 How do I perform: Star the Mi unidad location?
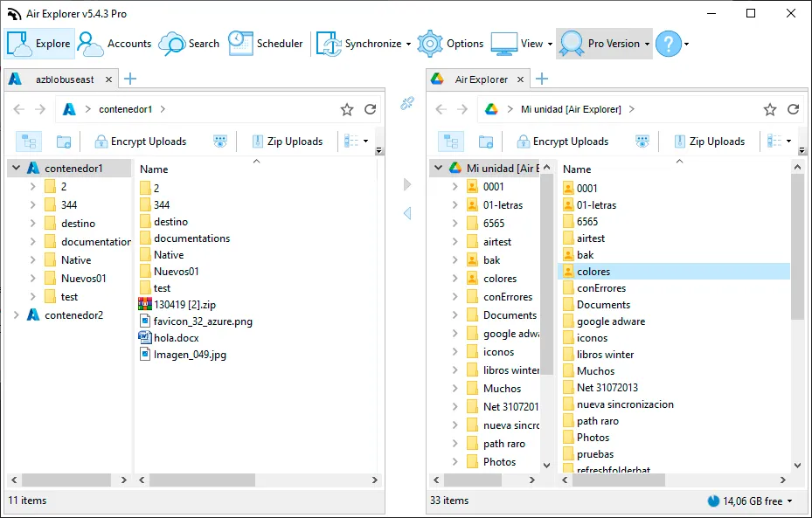point(770,109)
